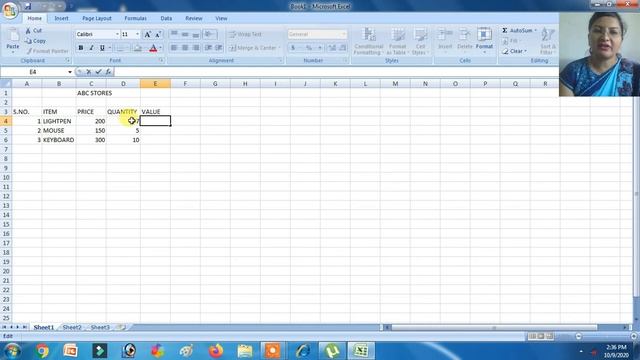This screenshot has width=640, height=360.
Task: Open Internet Explorer from taskbar
Action: (303, 351)
